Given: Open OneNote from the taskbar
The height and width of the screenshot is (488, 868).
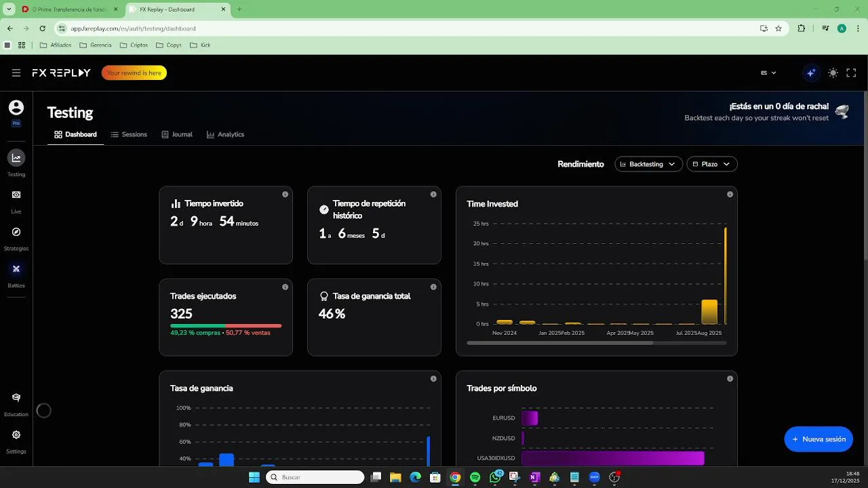Looking at the screenshot, I should coord(534,477).
